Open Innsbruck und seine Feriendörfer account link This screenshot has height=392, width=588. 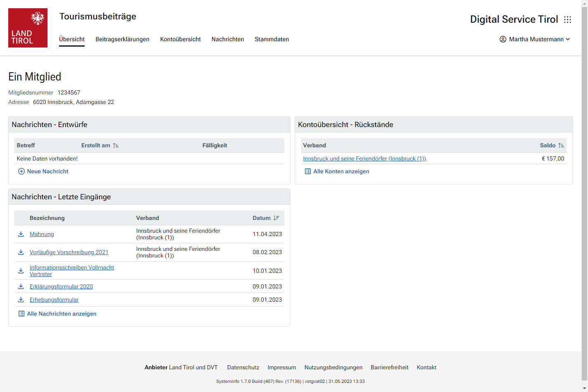point(364,158)
